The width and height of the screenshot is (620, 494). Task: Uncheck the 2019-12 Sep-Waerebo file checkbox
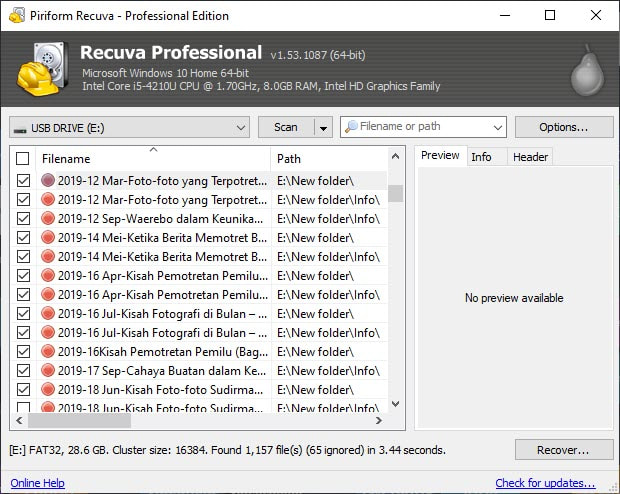point(23,218)
